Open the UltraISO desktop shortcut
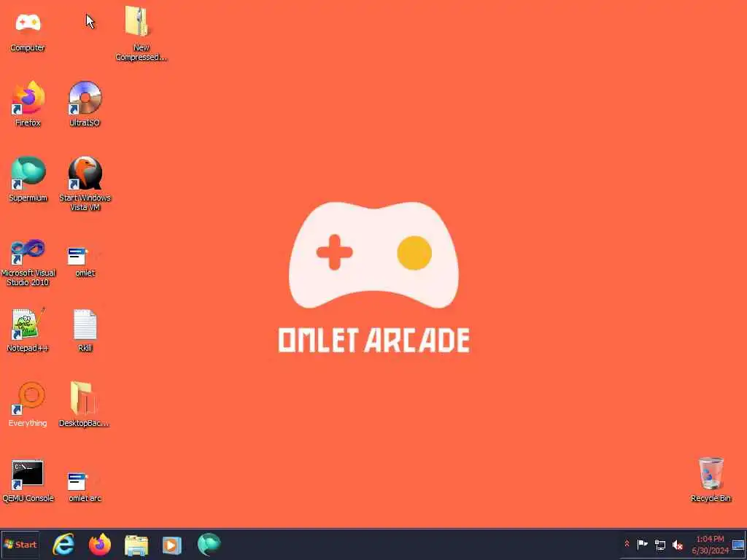 85,104
